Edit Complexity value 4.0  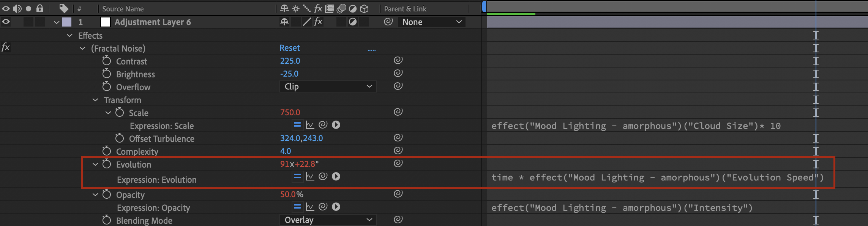[x=286, y=151]
